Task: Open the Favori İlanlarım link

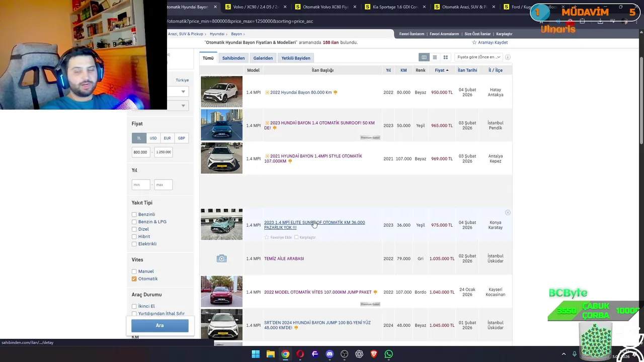Action: (412, 34)
